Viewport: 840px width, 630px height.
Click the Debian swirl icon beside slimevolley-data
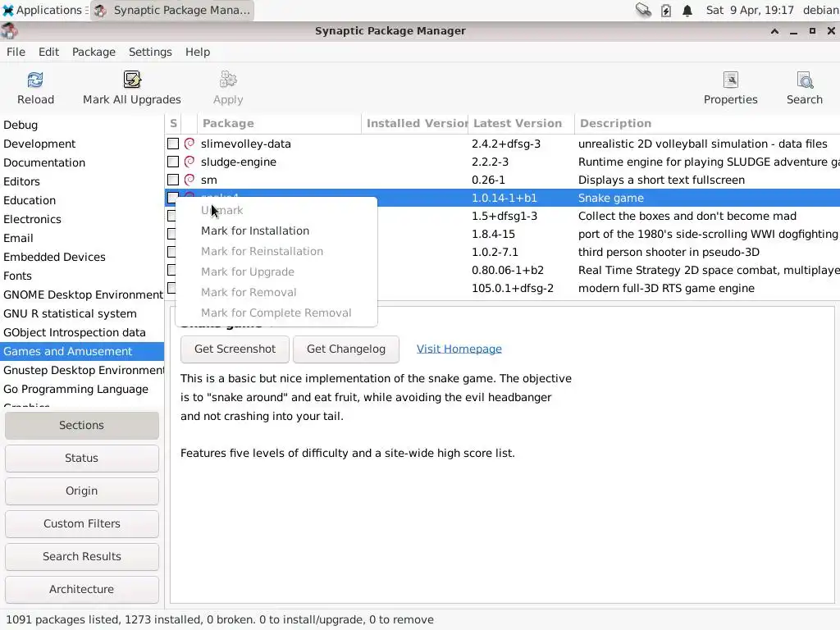pyautogui.click(x=189, y=144)
